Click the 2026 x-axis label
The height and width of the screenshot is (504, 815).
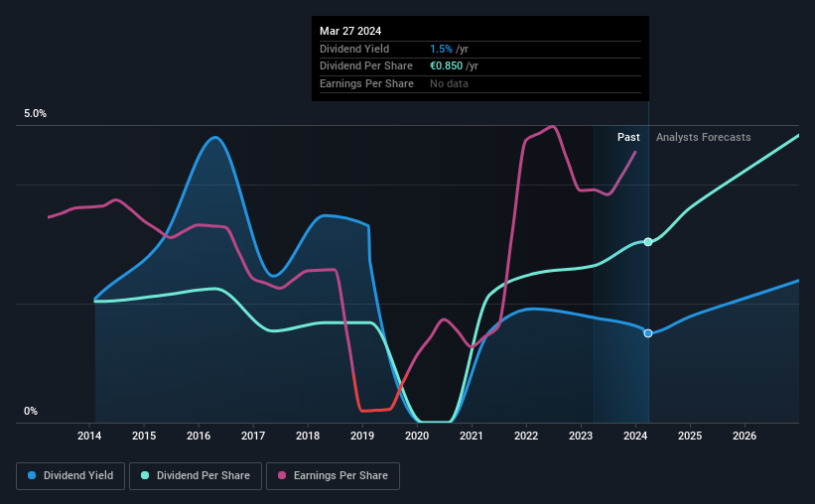pyautogui.click(x=745, y=436)
